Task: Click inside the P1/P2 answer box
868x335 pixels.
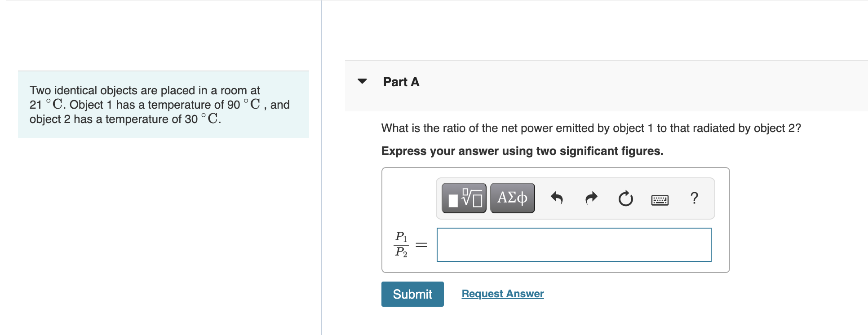Action: (x=574, y=245)
